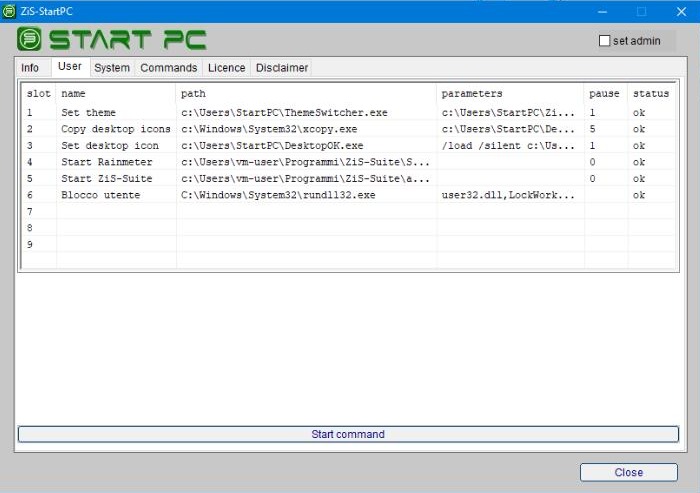Click the Close button
This screenshot has width=700, height=493.
click(628, 472)
